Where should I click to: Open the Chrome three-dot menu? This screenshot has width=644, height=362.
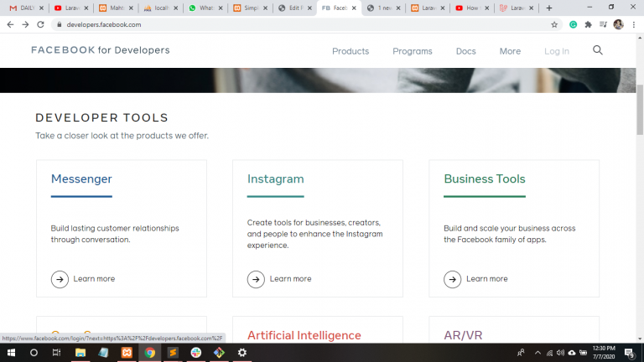click(x=634, y=24)
